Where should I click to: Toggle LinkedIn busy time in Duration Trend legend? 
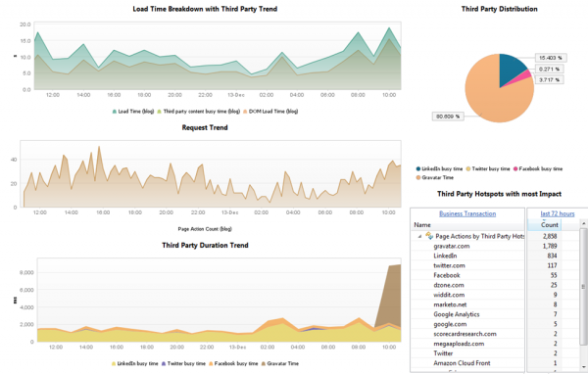[x=134, y=363]
